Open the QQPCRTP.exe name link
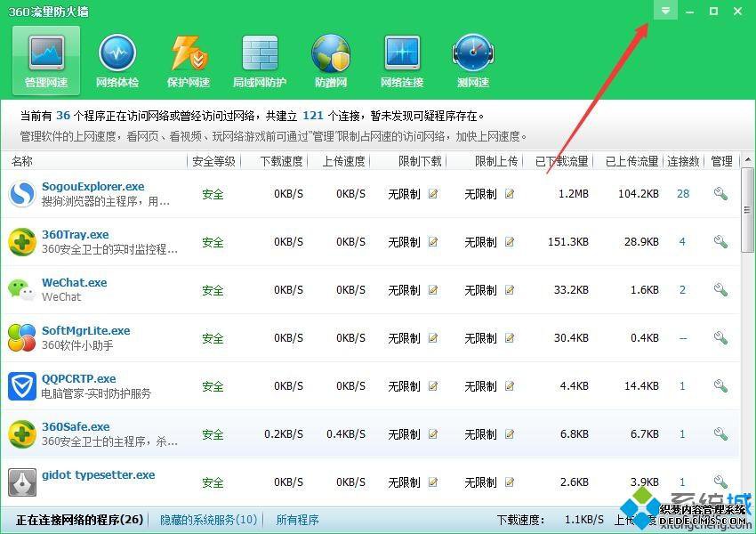The width and height of the screenshot is (756, 534). coord(78,378)
